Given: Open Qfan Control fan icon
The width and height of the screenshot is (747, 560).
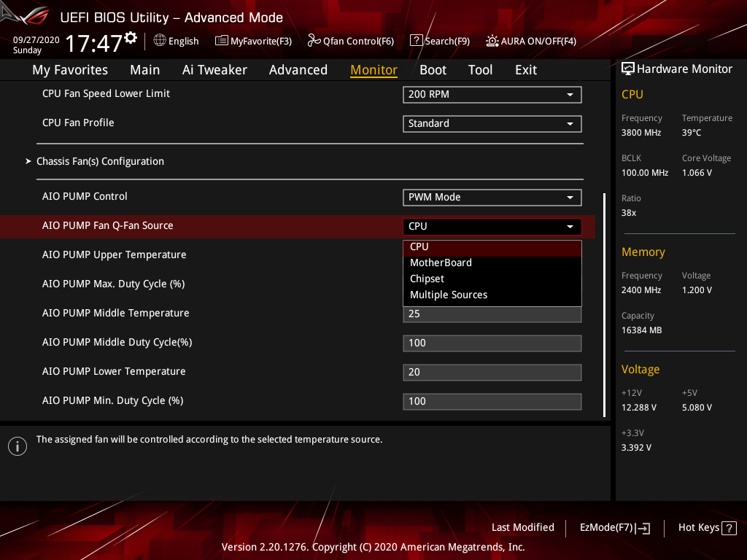Looking at the screenshot, I should [314, 41].
